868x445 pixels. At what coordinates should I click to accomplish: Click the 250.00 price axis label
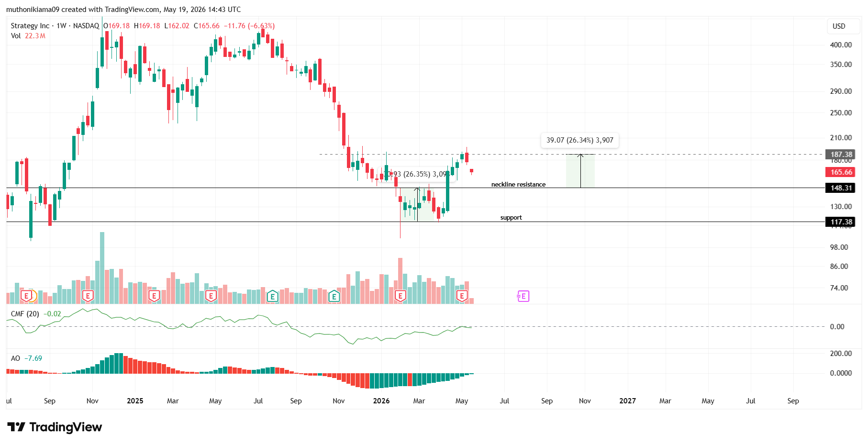pyautogui.click(x=841, y=113)
